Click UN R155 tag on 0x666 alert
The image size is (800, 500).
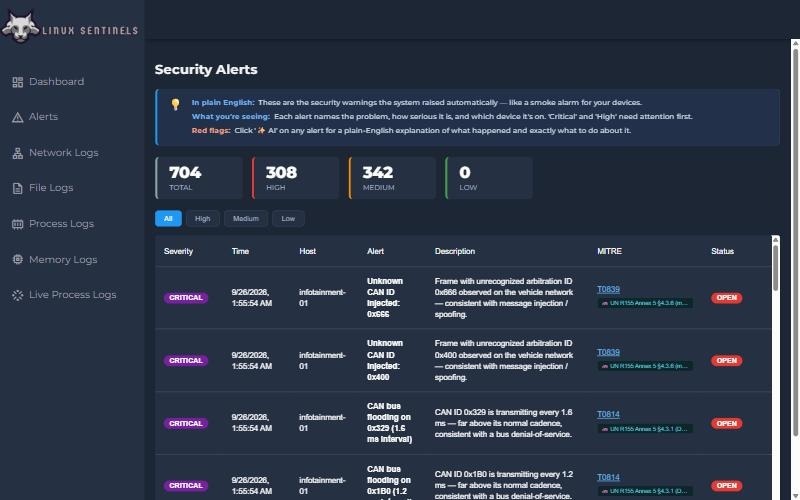(x=645, y=303)
